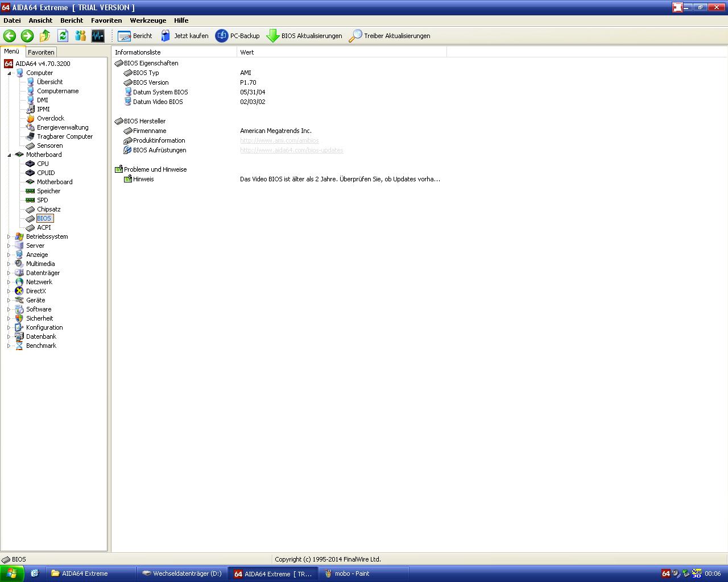Open the Werkzeuge menu
Image resolution: width=728 pixels, height=582 pixels.
pos(148,20)
